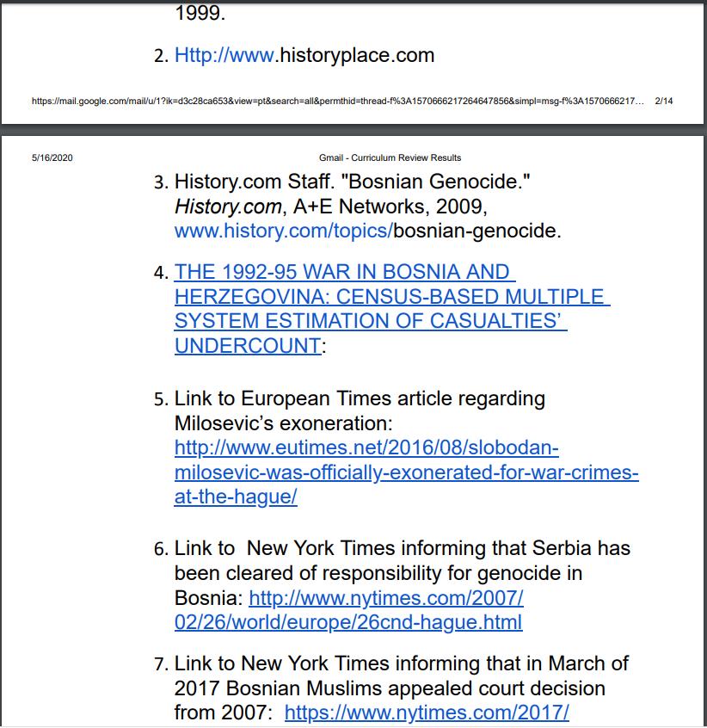Click the blue "Http://www." link in item 2
707x728 pixels.
(224, 56)
